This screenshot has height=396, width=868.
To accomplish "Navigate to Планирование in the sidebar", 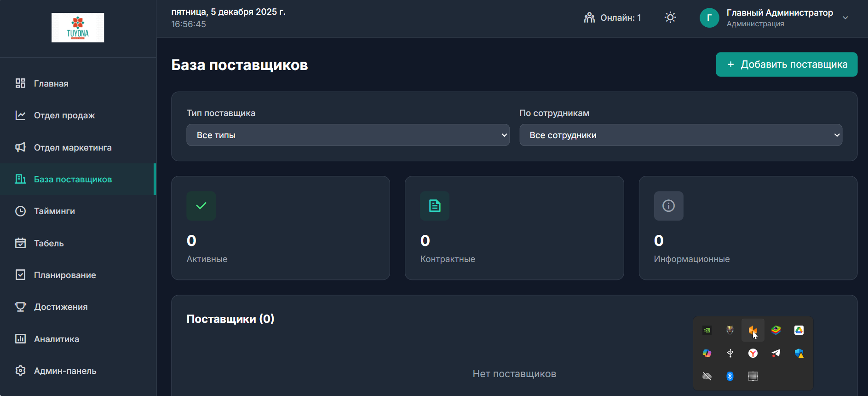I will [78, 275].
